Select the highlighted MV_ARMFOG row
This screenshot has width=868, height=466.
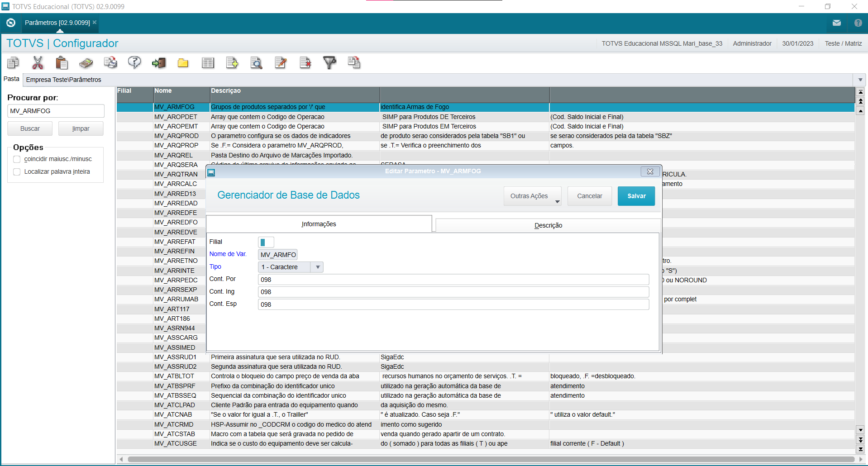(486, 107)
